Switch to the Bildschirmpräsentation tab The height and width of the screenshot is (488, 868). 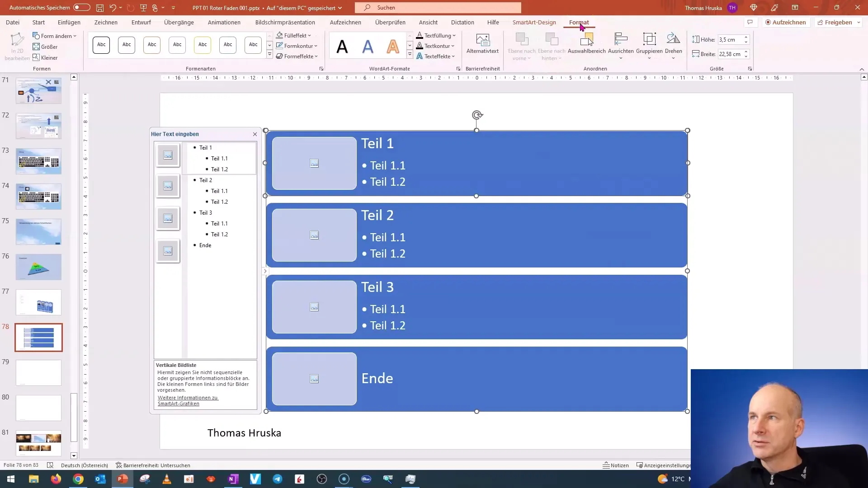tap(285, 22)
